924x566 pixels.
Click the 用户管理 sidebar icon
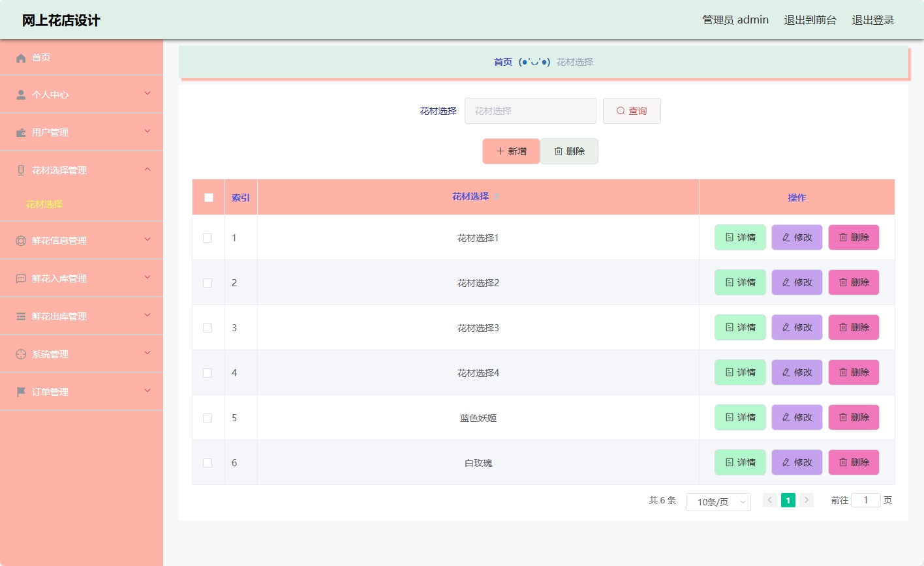click(x=22, y=132)
